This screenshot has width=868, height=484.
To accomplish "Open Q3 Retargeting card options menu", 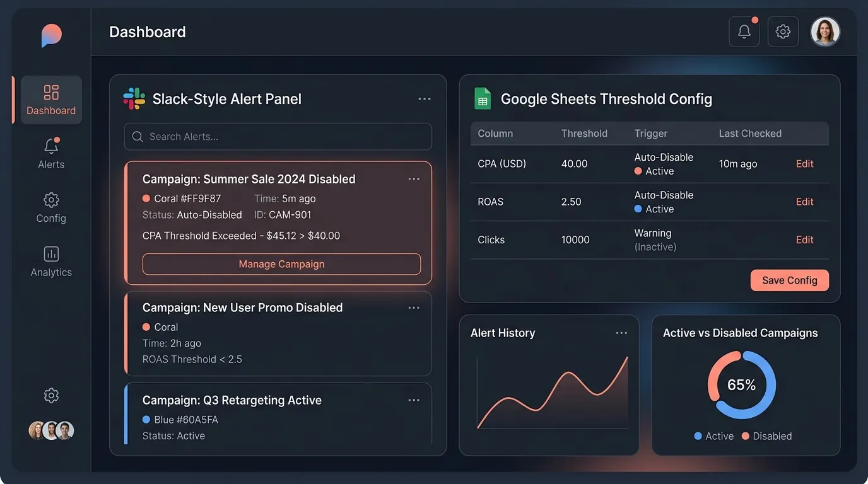I will [414, 400].
